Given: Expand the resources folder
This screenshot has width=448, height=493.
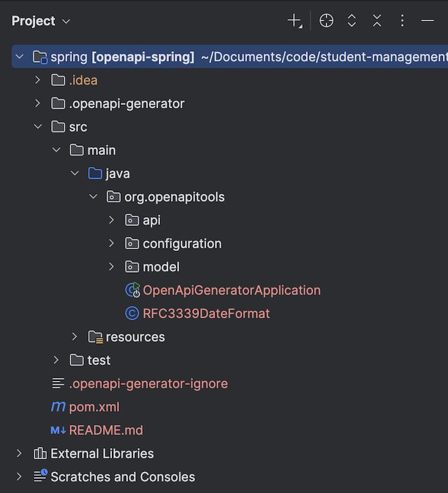Looking at the screenshot, I should (74, 337).
